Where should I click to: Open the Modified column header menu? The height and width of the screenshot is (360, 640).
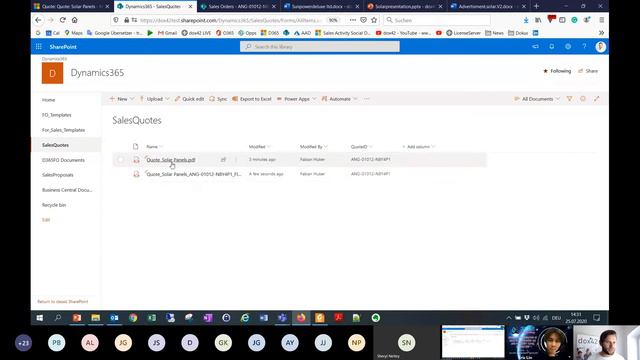[x=260, y=147]
